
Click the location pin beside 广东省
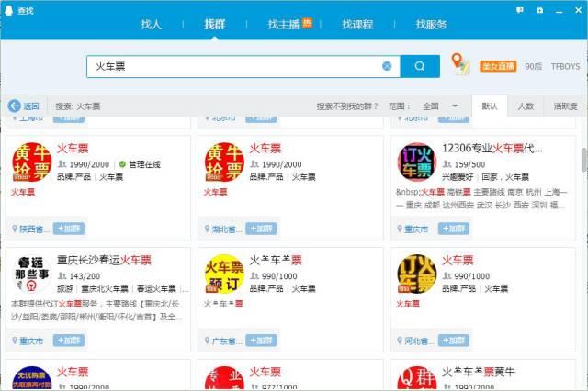pos(207,341)
